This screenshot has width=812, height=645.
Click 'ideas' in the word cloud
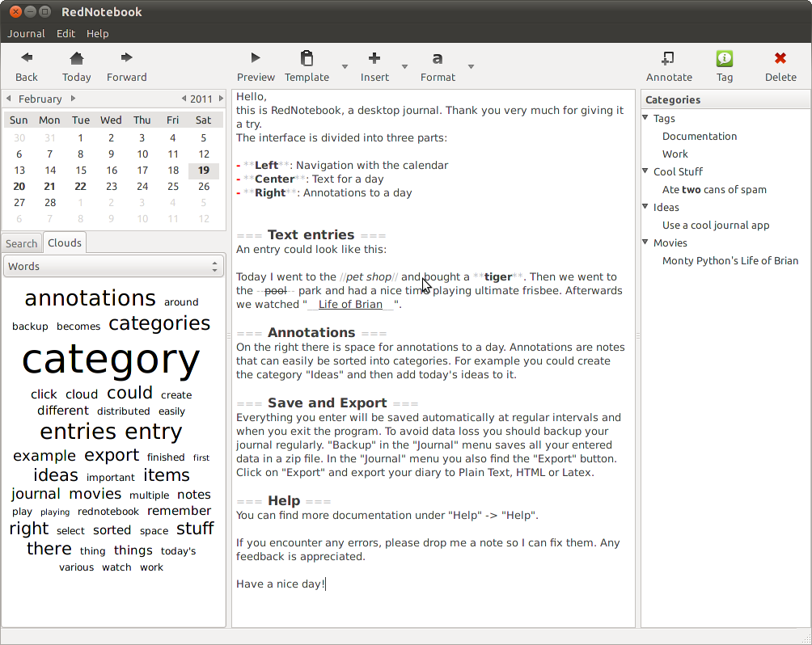click(x=56, y=474)
